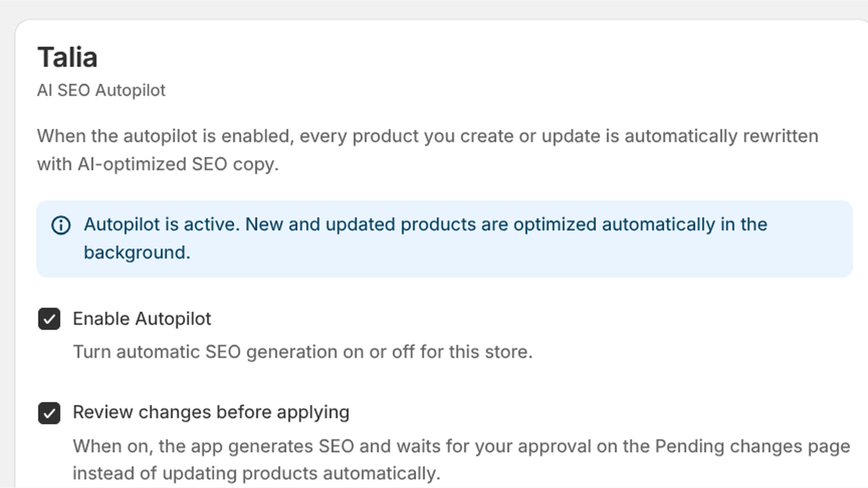Click the 'with AI-optimized SEO copy.' line
The height and width of the screenshot is (488, 868).
click(x=158, y=164)
